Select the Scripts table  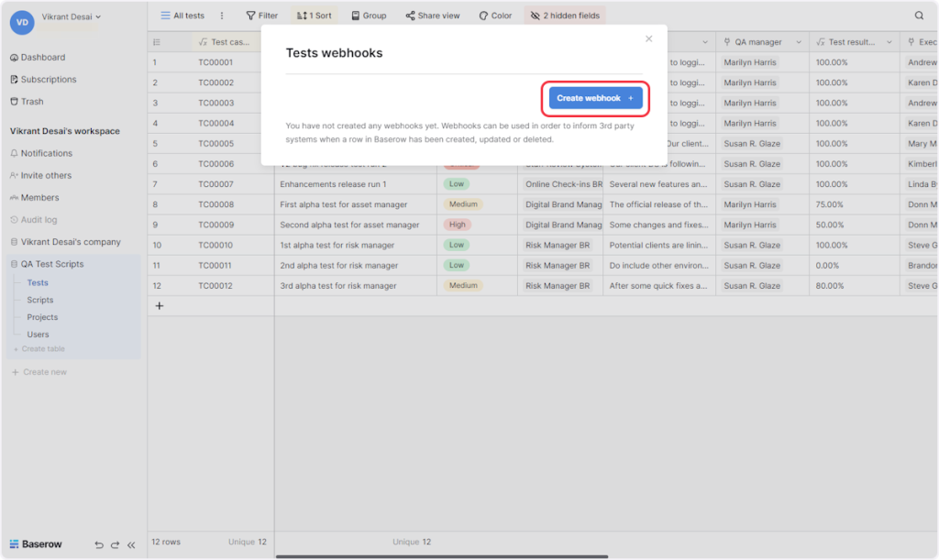(x=39, y=300)
